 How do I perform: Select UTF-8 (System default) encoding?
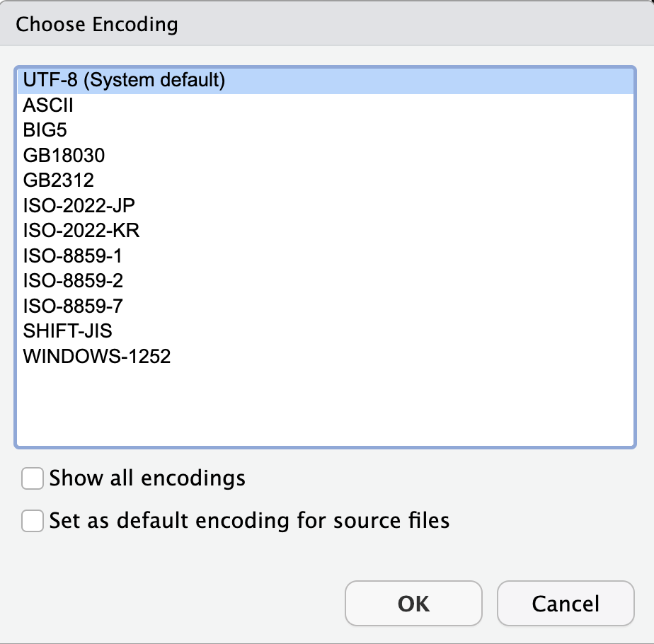[326, 80]
